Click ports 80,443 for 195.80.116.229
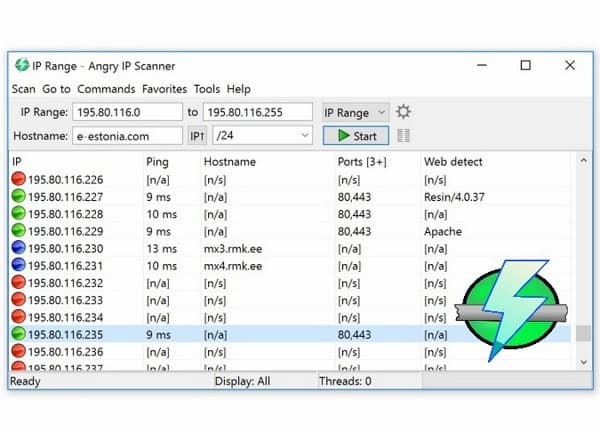The width and height of the screenshot is (600, 433). 354,231
